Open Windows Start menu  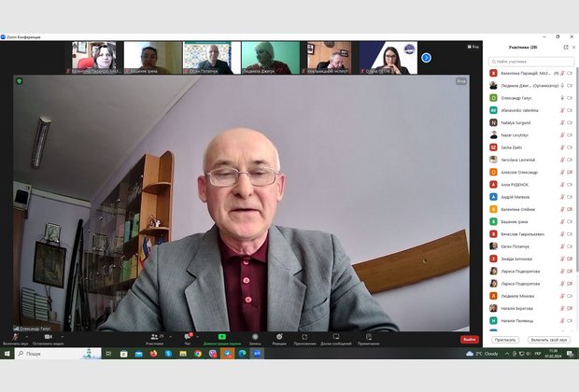[x=7, y=354]
